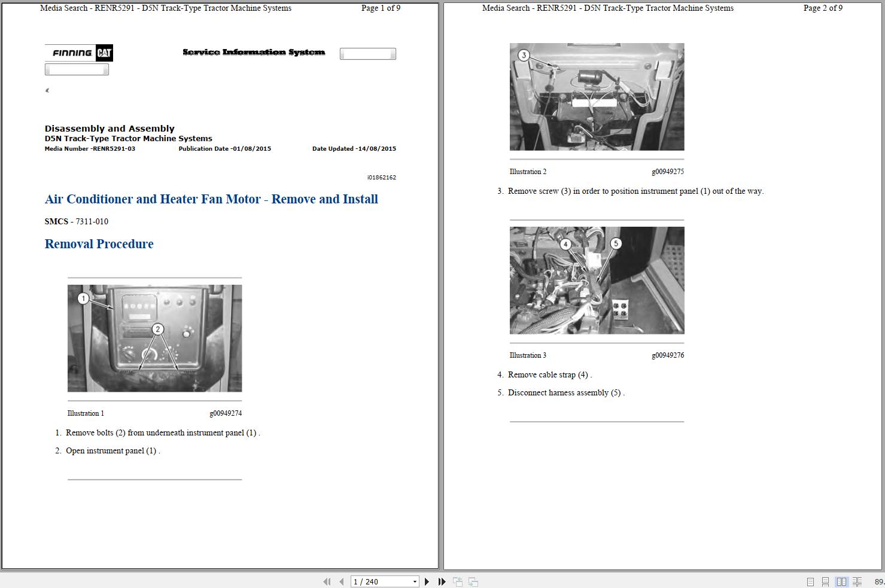Click the blank field under Finning logo
This screenshot has height=588, width=885.
[x=77, y=69]
